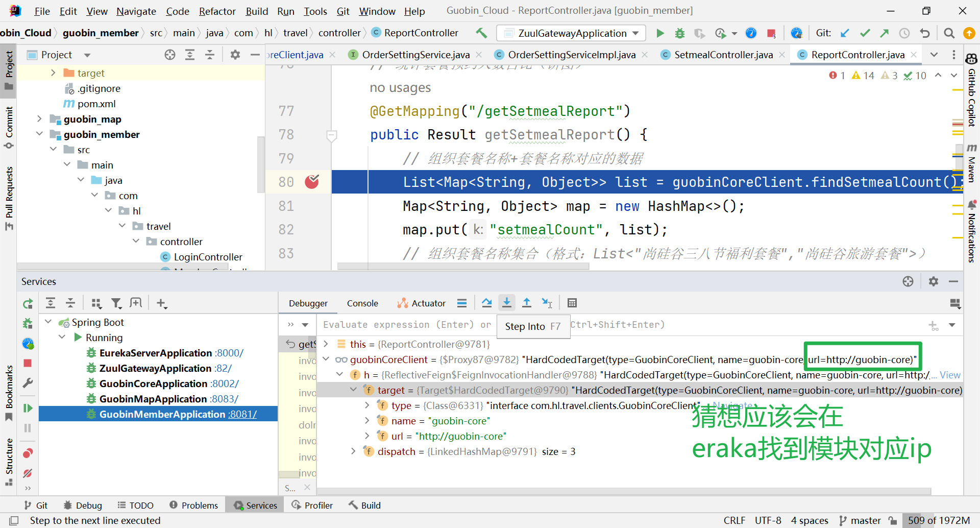Image resolution: width=980 pixels, height=528 pixels.
Task: Click the Step Into debugger icon
Action: pyautogui.click(x=506, y=303)
